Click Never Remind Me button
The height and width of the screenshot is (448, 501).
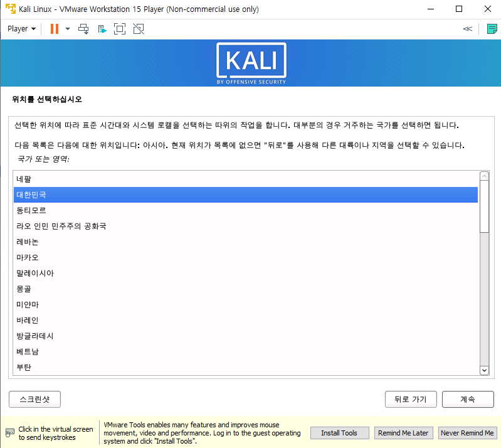pyautogui.click(x=467, y=433)
